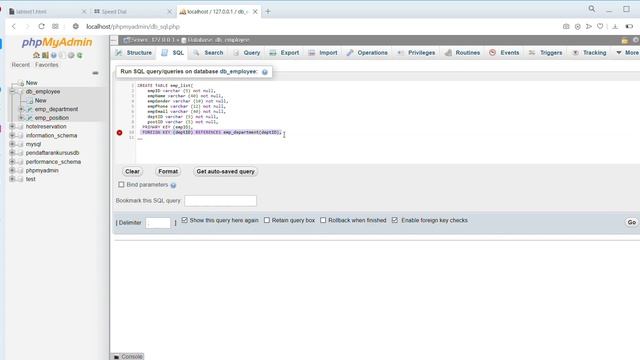Viewport: 640px width, 360px height.
Task: Open the More tabs dropdown
Action: pyautogui.click(x=627, y=53)
